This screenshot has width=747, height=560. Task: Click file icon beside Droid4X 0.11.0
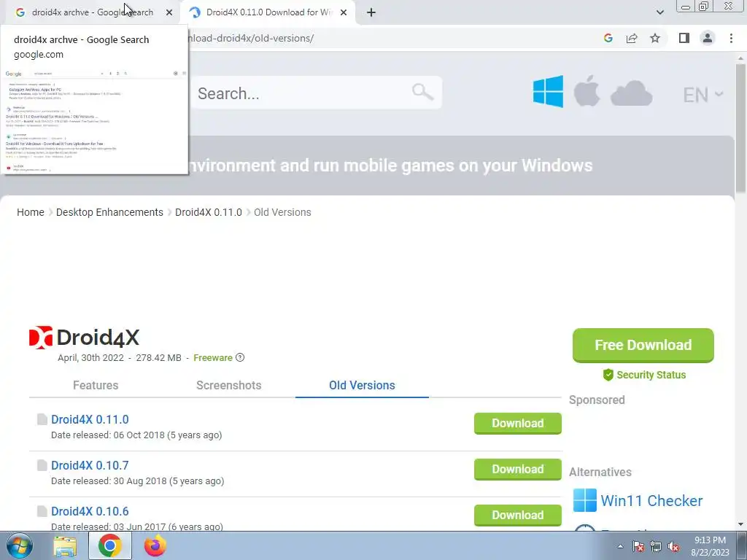[x=42, y=419]
